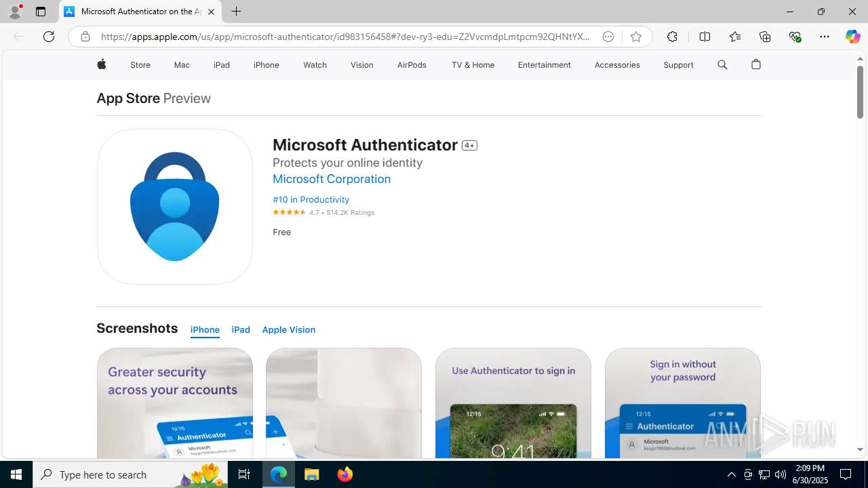The height and width of the screenshot is (488, 868).
Task: Open the Accessories navigation item
Action: click(x=617, y=65)
